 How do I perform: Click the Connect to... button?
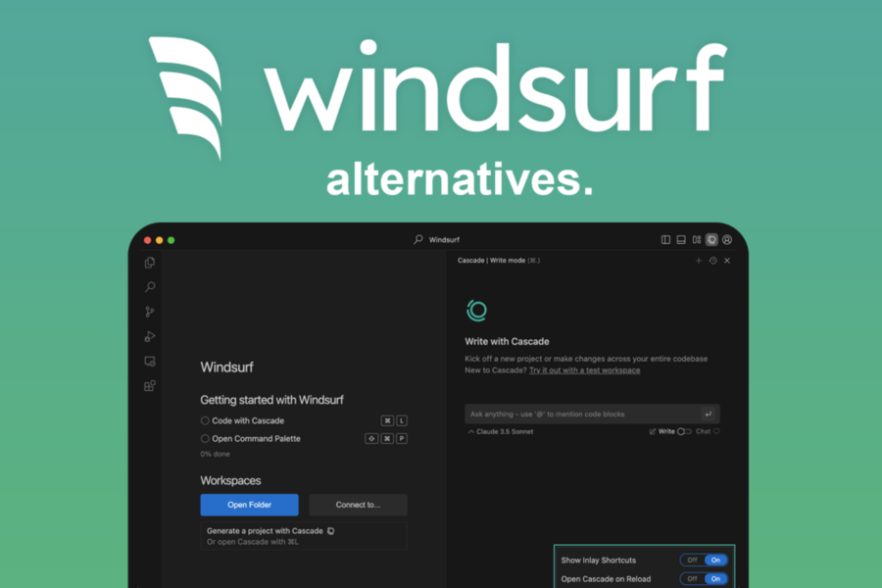tap(358, 505)
